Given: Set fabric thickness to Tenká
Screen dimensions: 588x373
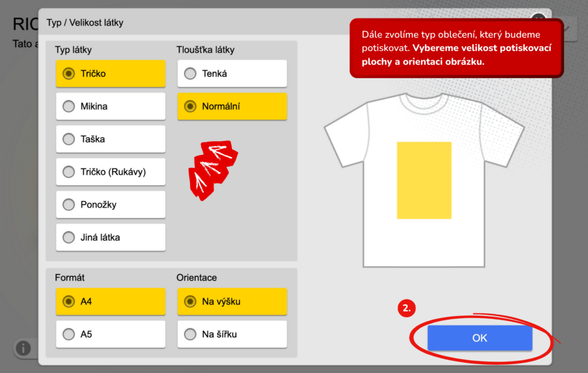Looking at the screenshot, I should [232, 74].
